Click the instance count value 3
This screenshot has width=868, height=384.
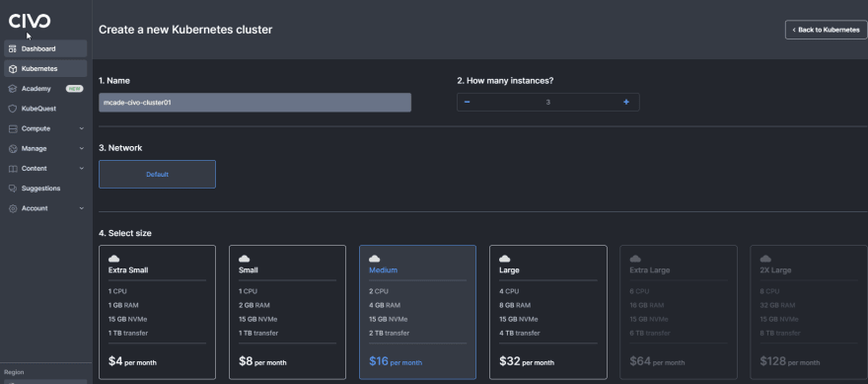[548, 102]
